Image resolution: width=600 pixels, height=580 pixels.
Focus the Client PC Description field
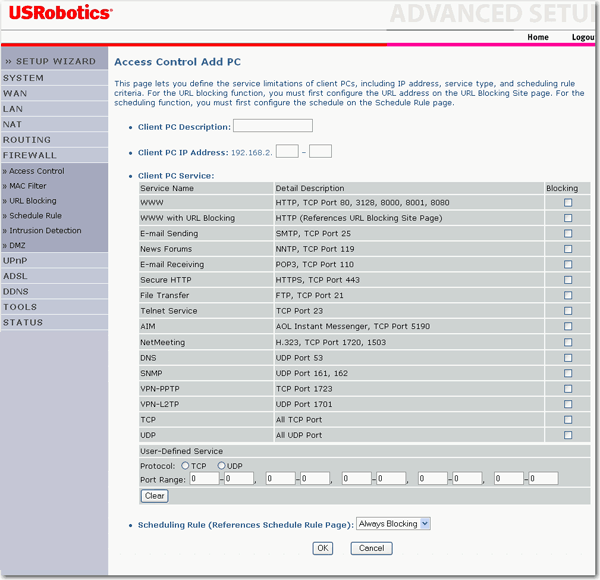point(273,126)
